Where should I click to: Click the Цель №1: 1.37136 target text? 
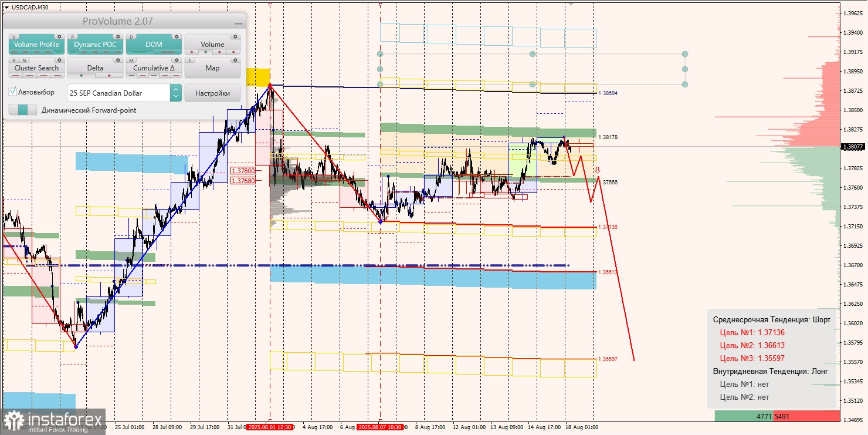click(752, 332)
